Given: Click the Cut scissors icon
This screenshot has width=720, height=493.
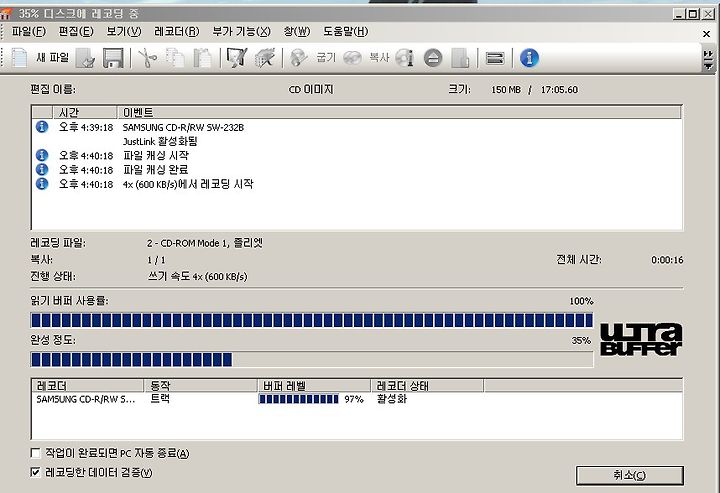Looking at the screenshot, I should click(x=147, y=58).
